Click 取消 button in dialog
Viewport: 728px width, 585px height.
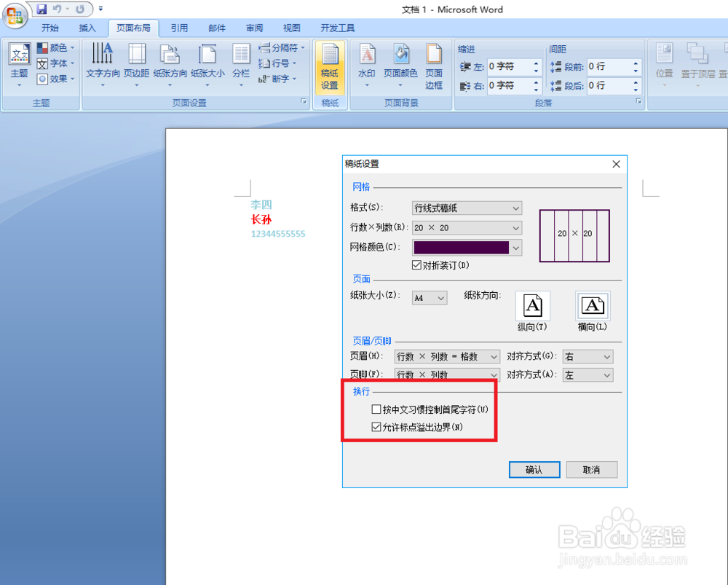click(591, 470)
